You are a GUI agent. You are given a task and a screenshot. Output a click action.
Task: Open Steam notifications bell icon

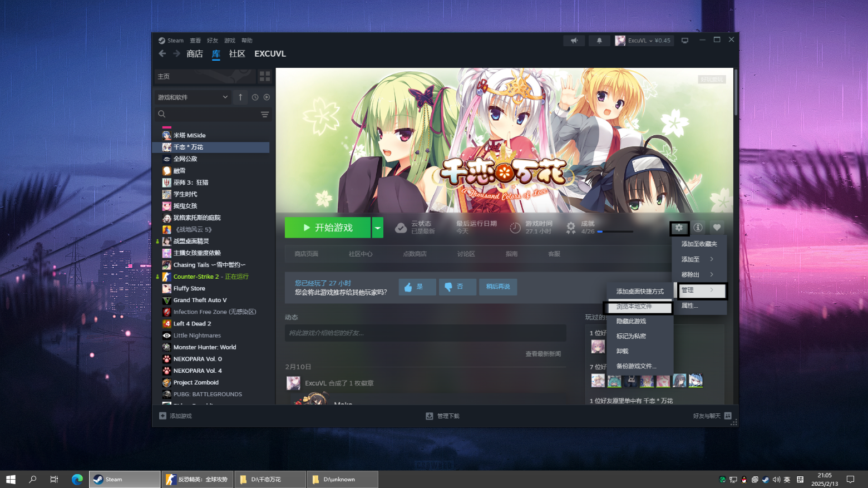point(599,40)
